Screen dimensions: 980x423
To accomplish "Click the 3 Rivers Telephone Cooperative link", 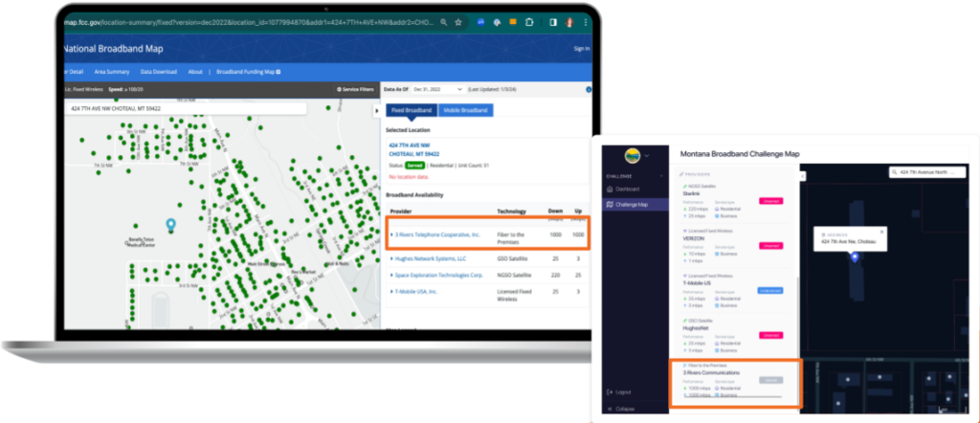I will point(437,234).
